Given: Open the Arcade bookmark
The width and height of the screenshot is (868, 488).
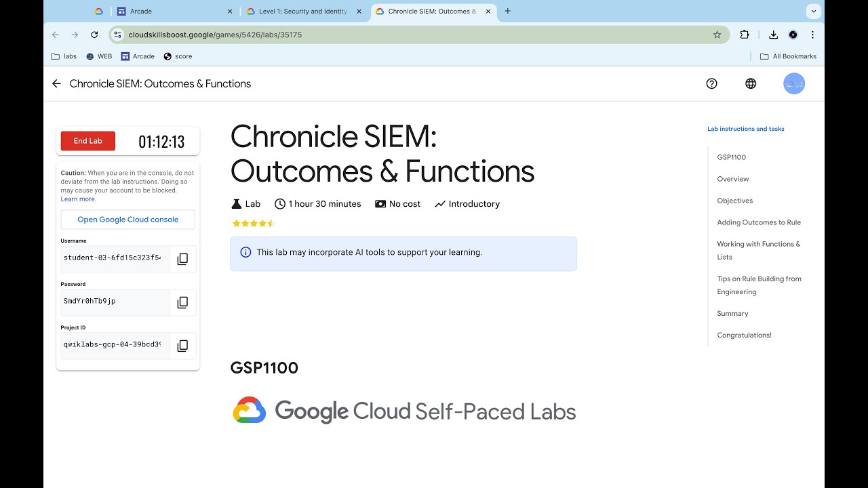Looking at the screenshot, I should [x=138, y=56].
